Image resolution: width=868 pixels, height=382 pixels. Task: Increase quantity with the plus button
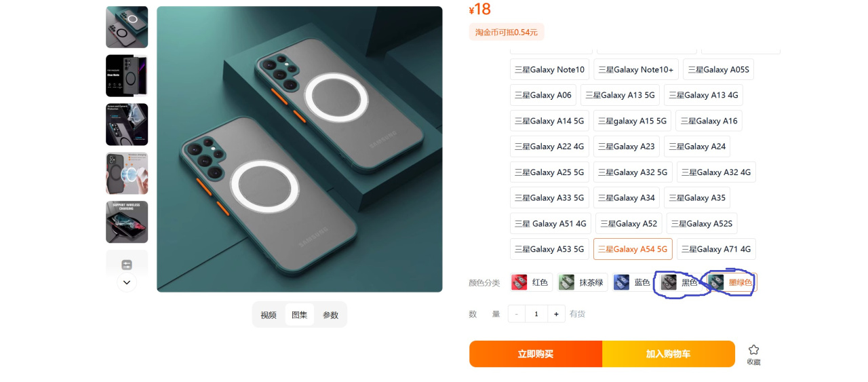[556, 313]
